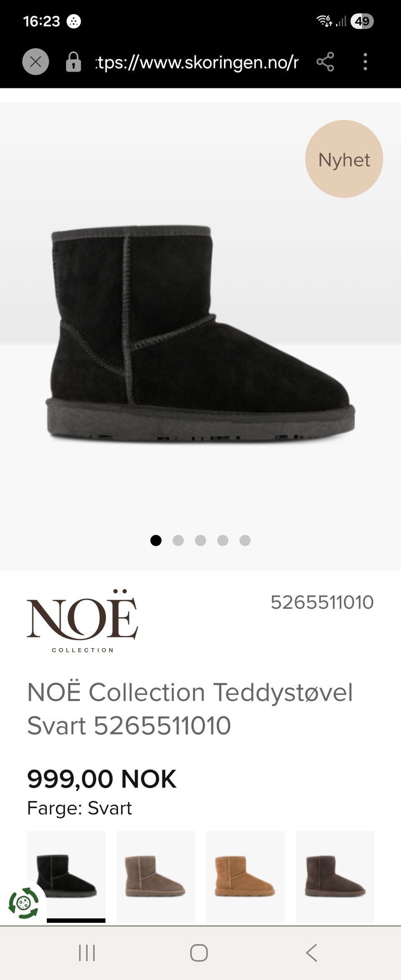Select the fifth image carousel dot
Image resolution: width=401 pixels, height=980 pixels.
[245, 540]
